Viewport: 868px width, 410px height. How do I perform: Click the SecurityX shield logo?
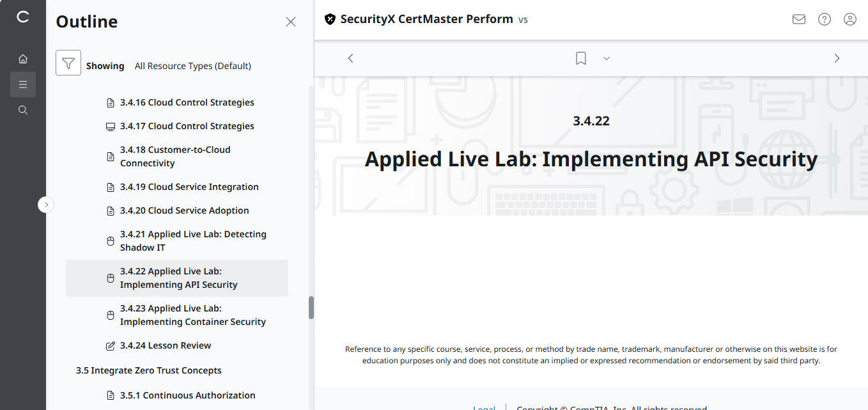330,19
